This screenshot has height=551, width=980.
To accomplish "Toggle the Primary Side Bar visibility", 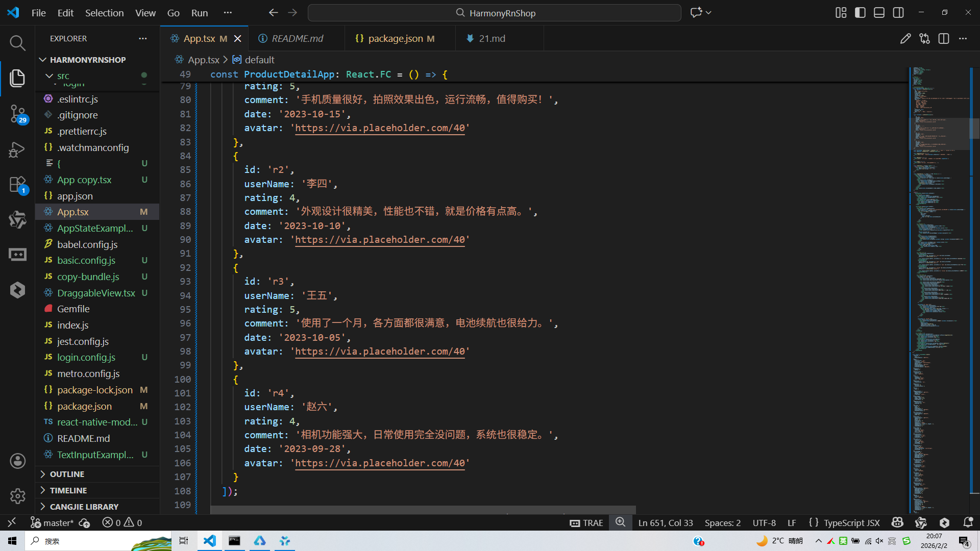I will click(x=860, y=13).
